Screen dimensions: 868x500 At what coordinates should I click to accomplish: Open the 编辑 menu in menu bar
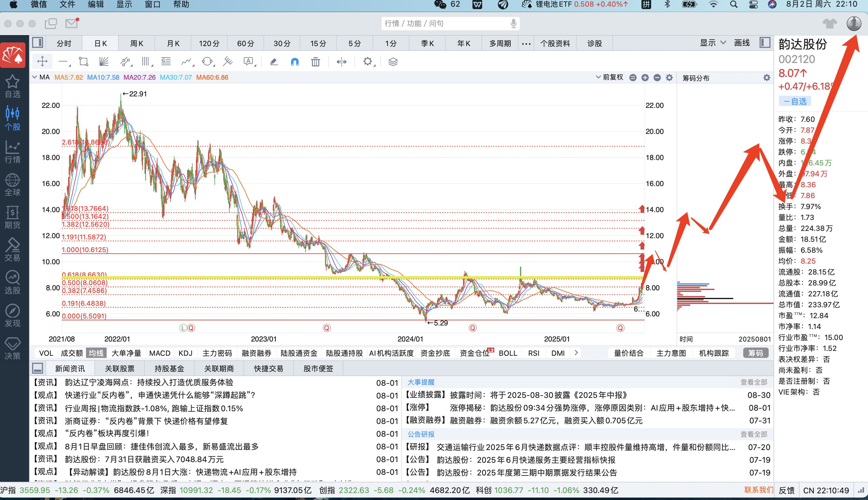coord(96,5)
